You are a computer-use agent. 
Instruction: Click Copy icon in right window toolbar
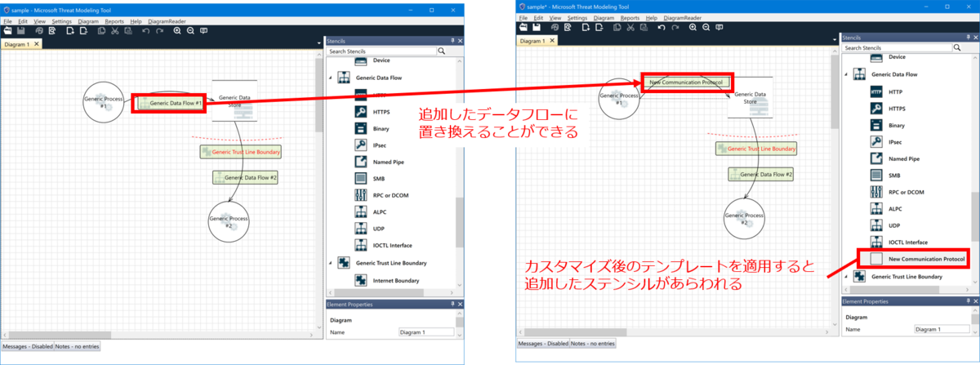pos(617,27)
